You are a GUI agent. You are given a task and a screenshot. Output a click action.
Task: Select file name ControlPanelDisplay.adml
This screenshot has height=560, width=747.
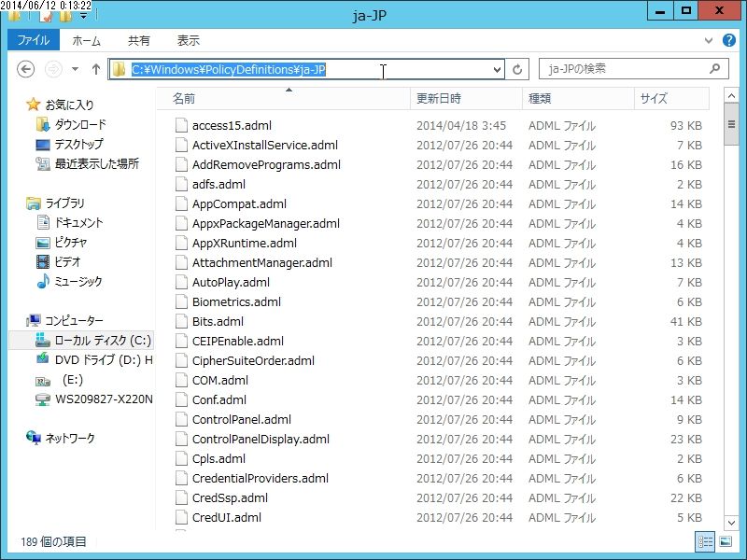pyautogui.click(x=261, y=439)
